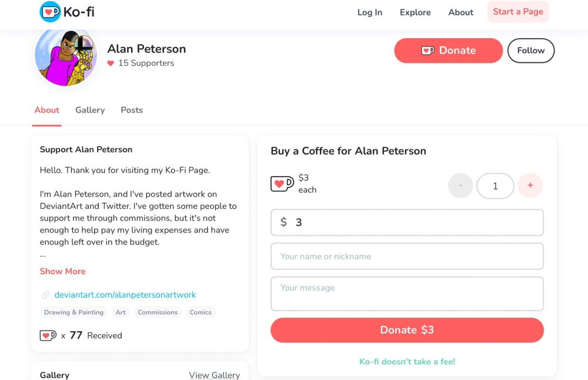
Task: Open the View Gallery link
Action: 214,375
